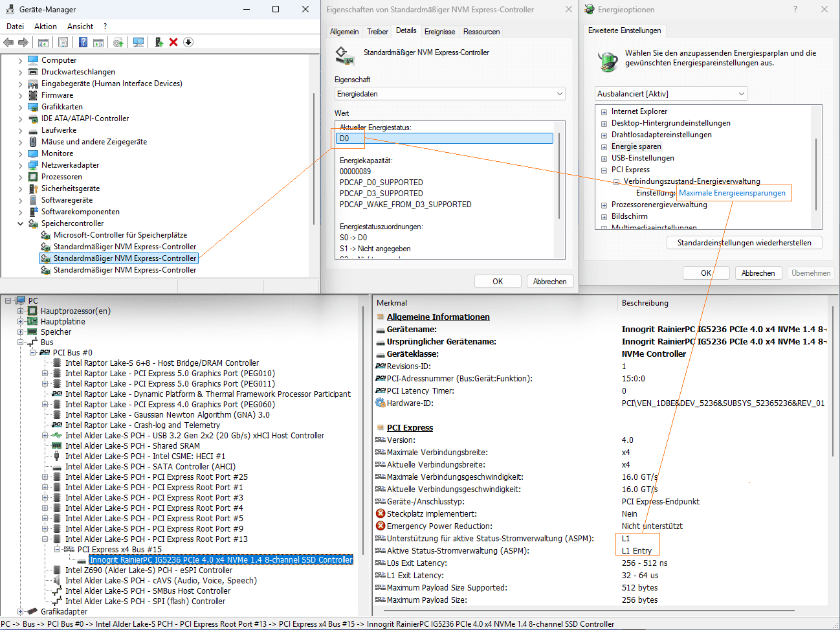Click the Enable device toolbar icon
This screenshot has width=840, height=630.
[x=159, y=42]
